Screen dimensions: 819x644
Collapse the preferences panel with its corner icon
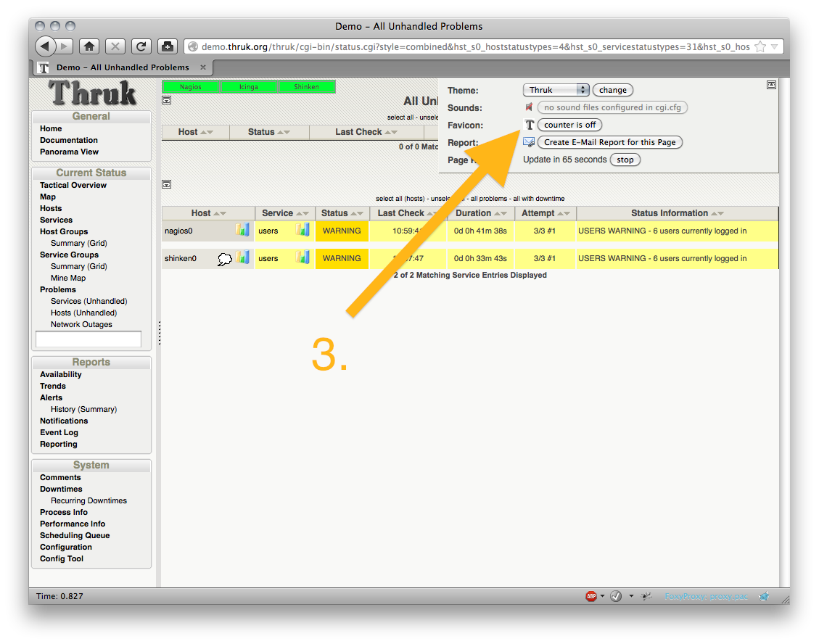click(771, 85)
